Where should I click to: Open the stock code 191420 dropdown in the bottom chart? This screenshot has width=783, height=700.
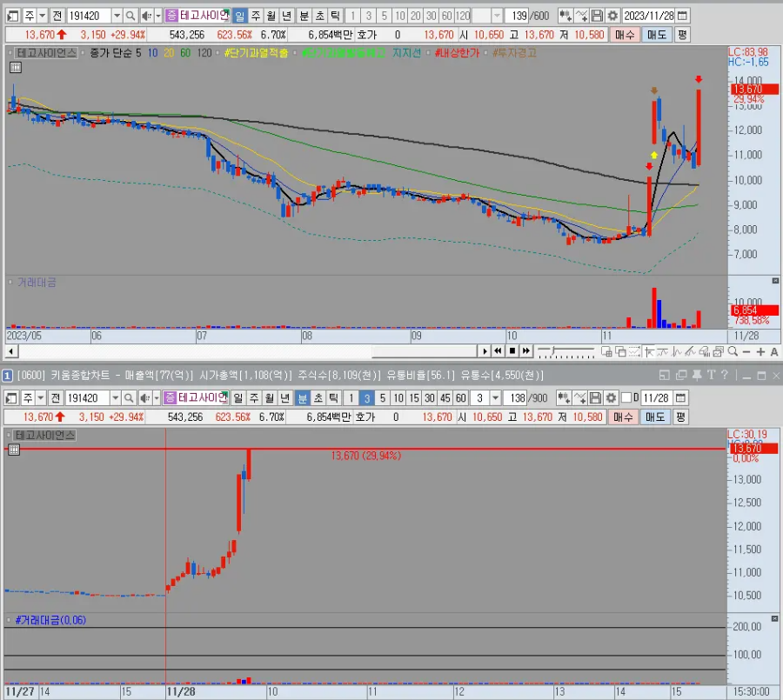[116, 398]
